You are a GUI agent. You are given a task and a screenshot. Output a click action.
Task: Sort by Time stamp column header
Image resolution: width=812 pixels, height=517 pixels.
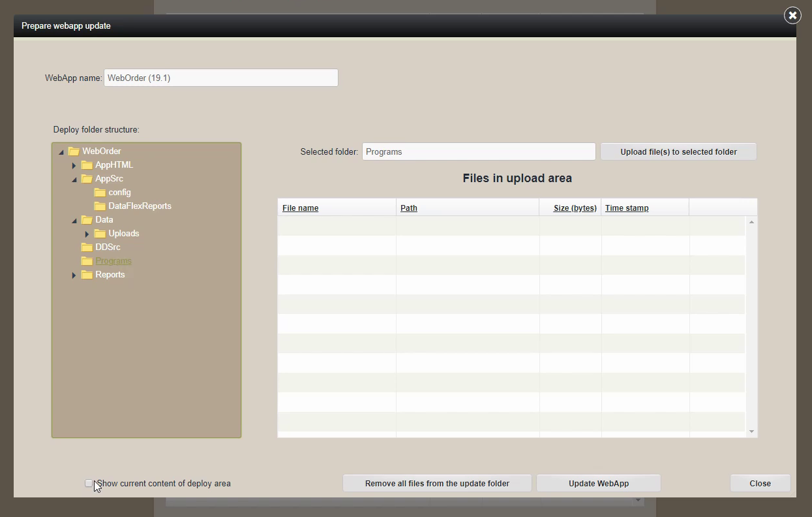point(627,208)
